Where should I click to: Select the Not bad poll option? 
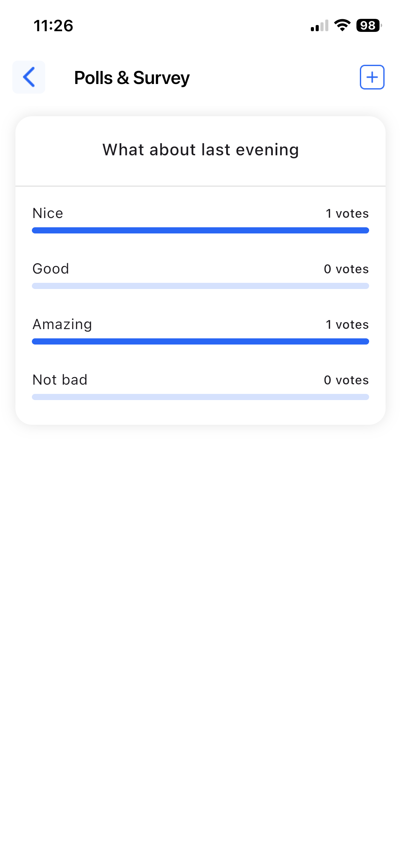[x=60, y=380]
